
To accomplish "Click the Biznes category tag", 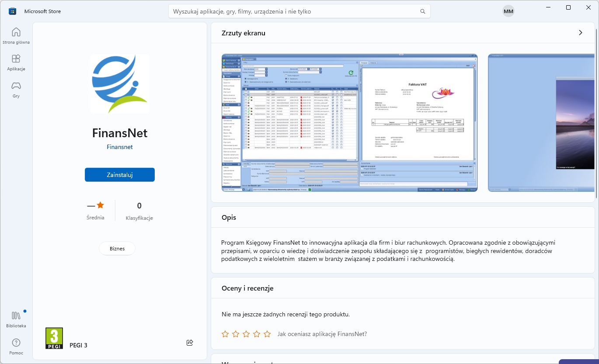I will coord(117,249).
